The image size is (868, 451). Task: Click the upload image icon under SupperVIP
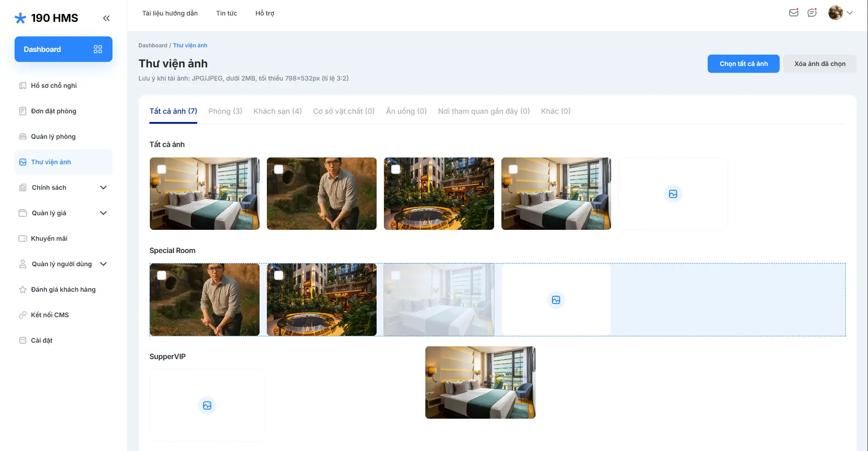(207, 405)
